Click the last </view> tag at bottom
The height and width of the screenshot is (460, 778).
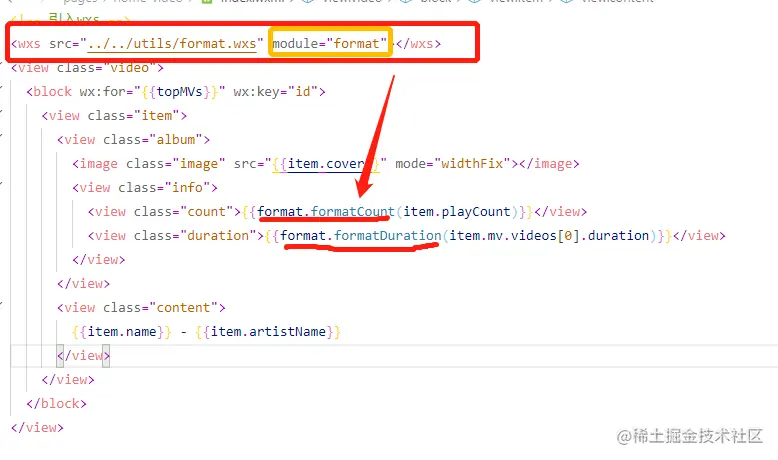click(x=37, y=427)
